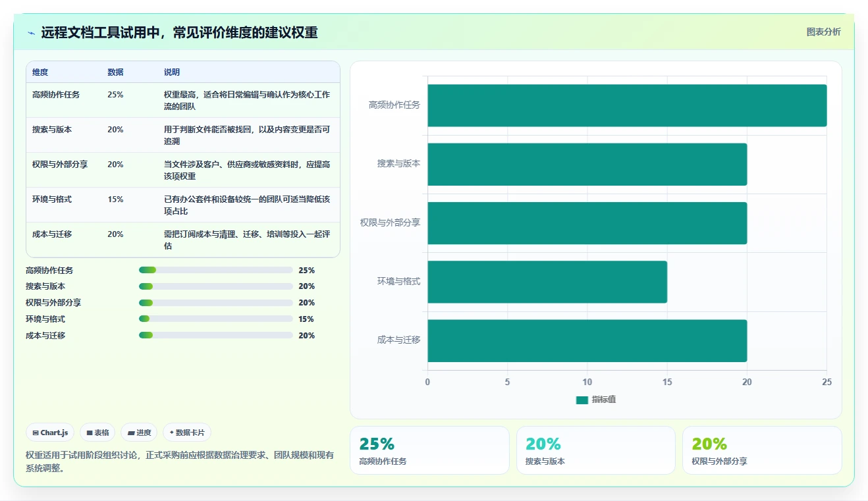The width and height of the screenshot is (868, 501).
Task: Click description starting 需把订阅成本与清理
Action: 247,240
